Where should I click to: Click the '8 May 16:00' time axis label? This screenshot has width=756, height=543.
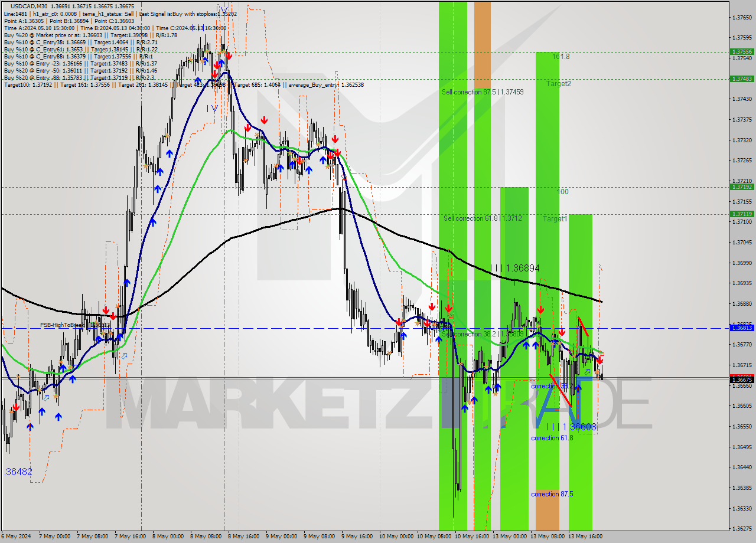(x=244, y=537)
